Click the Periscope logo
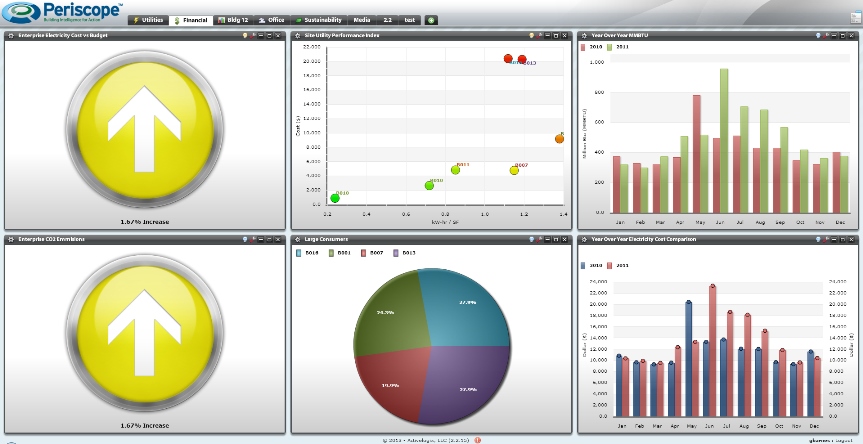 63,12
